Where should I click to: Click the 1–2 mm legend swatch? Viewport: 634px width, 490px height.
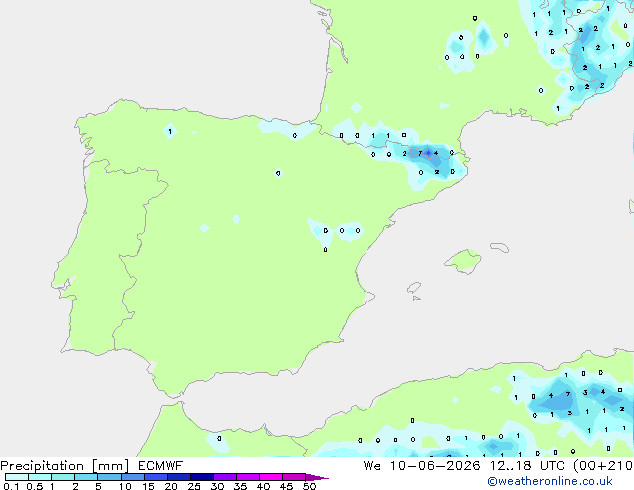(x=63, y=477)
